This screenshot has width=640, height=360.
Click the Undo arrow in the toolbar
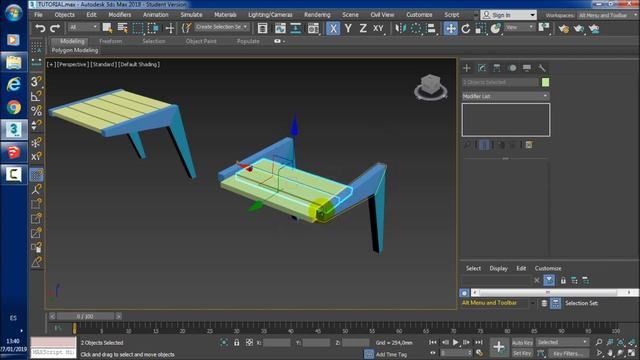point(40,28)
